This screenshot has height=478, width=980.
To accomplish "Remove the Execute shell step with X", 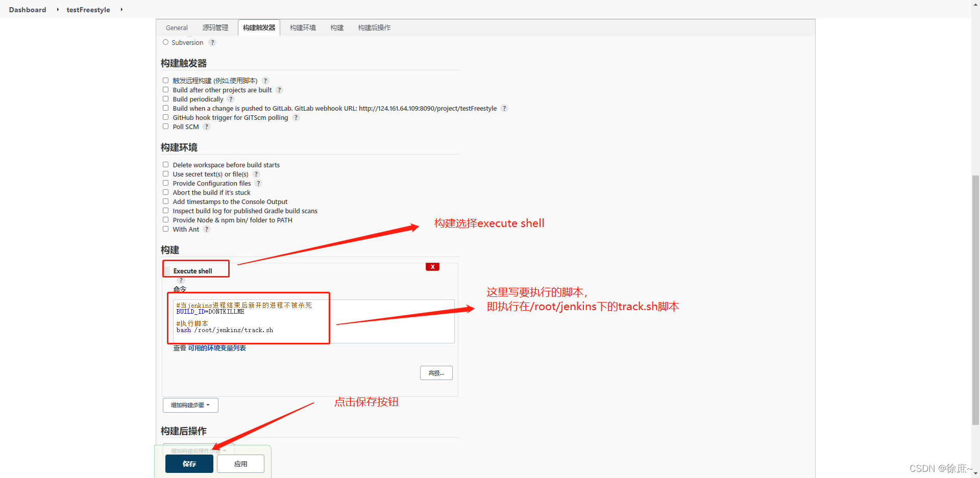I will 432,266.
